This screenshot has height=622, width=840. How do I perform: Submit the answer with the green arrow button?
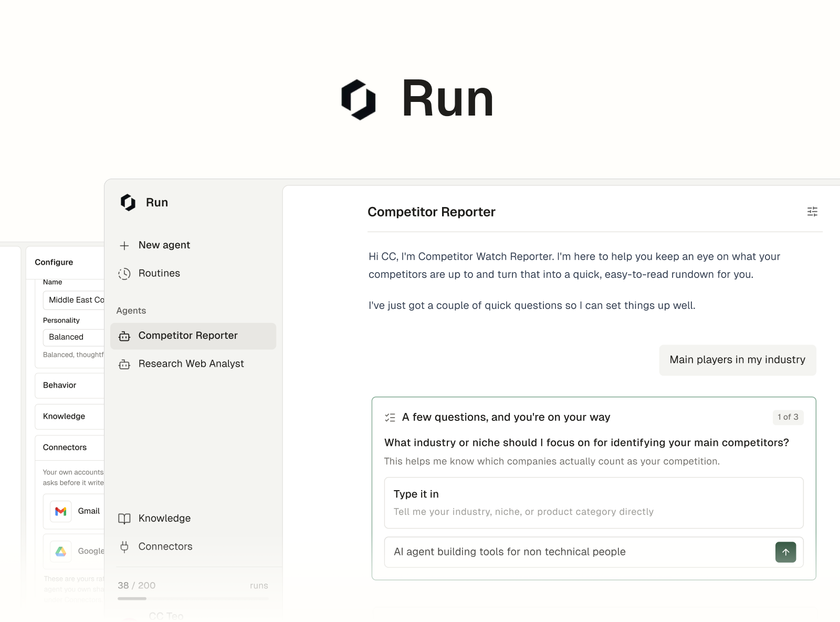coord(785,552)
